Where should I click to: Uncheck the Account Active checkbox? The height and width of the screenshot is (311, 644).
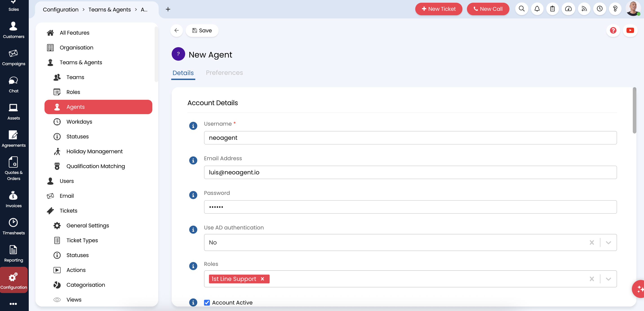click(207, 302)
